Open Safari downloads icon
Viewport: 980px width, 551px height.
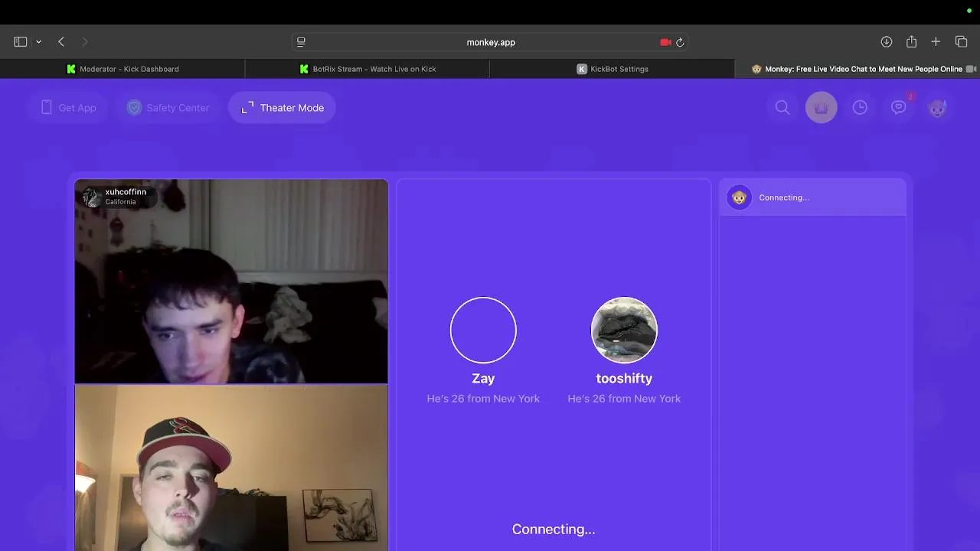pos(887,42)
